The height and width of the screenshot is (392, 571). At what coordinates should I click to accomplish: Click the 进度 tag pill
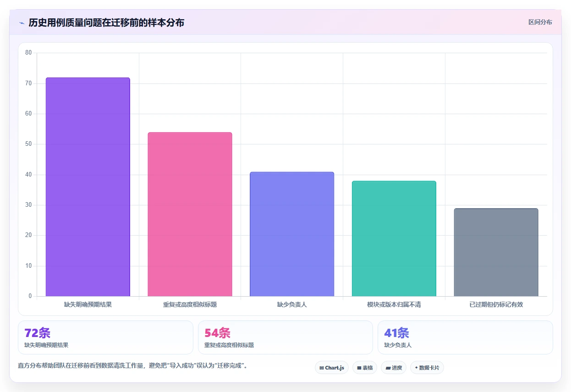click(394, 368)
